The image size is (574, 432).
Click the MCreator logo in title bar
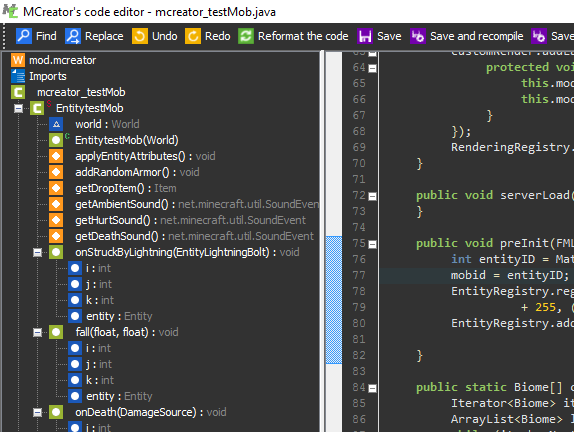[10, 11]
